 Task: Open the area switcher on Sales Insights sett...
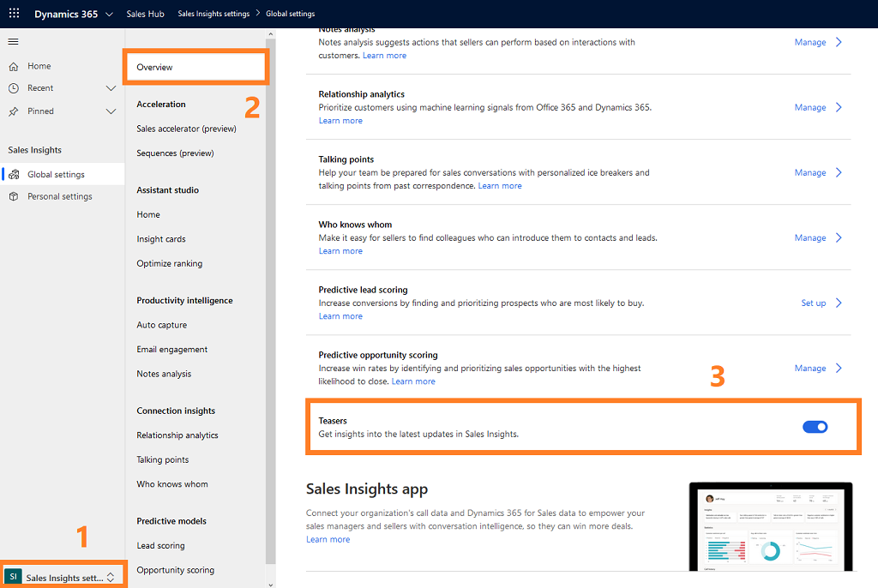pos(111,577)
